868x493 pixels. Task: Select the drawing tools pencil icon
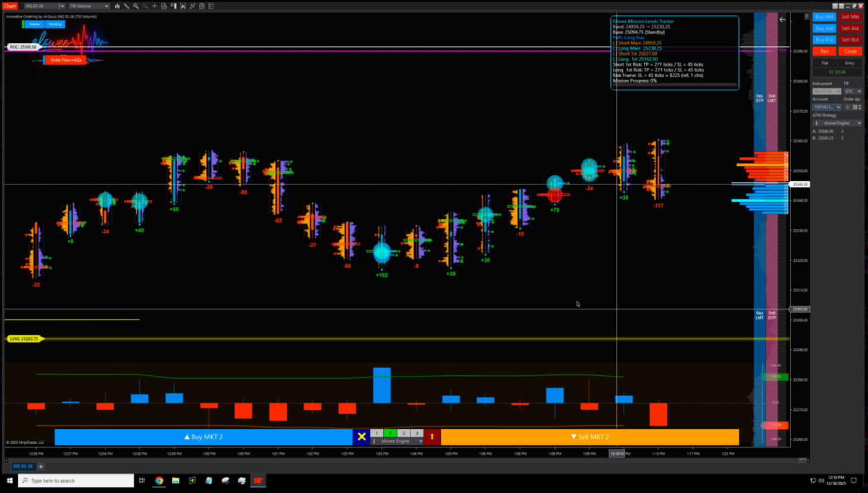(127, 6)
